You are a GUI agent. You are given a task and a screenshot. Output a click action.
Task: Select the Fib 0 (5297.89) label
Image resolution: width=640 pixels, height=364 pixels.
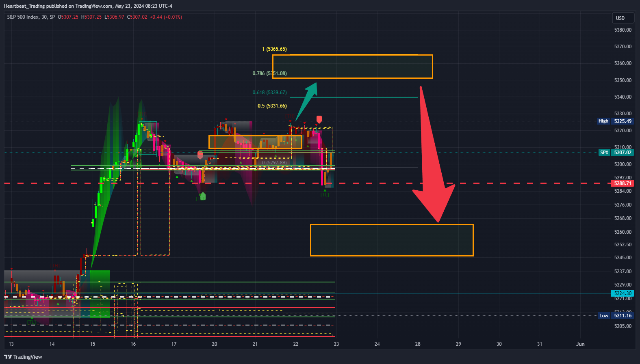coord(274,163)
